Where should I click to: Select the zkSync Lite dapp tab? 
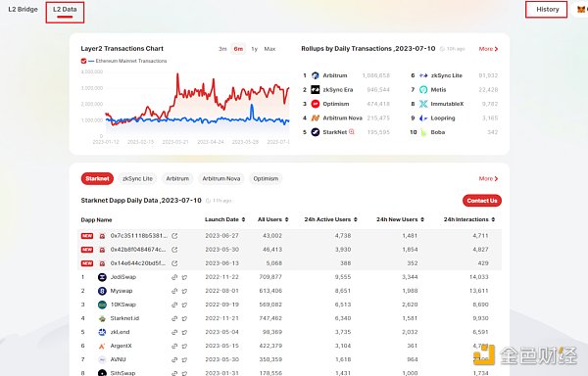pyautogui.click(x=137, y=178)
